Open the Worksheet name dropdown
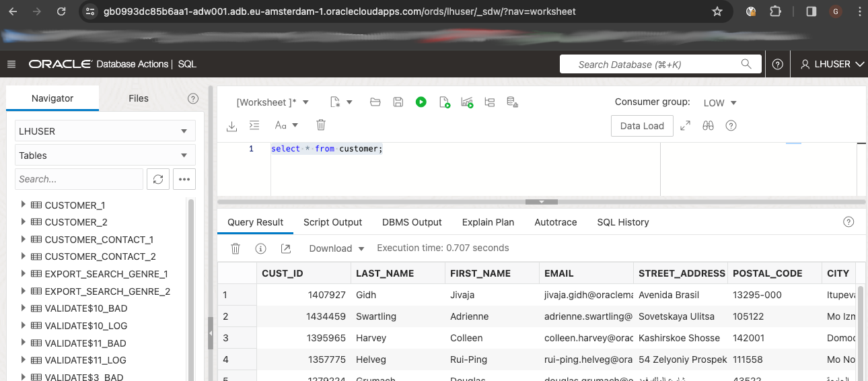 pyautogui.click(x=273, y=102)
